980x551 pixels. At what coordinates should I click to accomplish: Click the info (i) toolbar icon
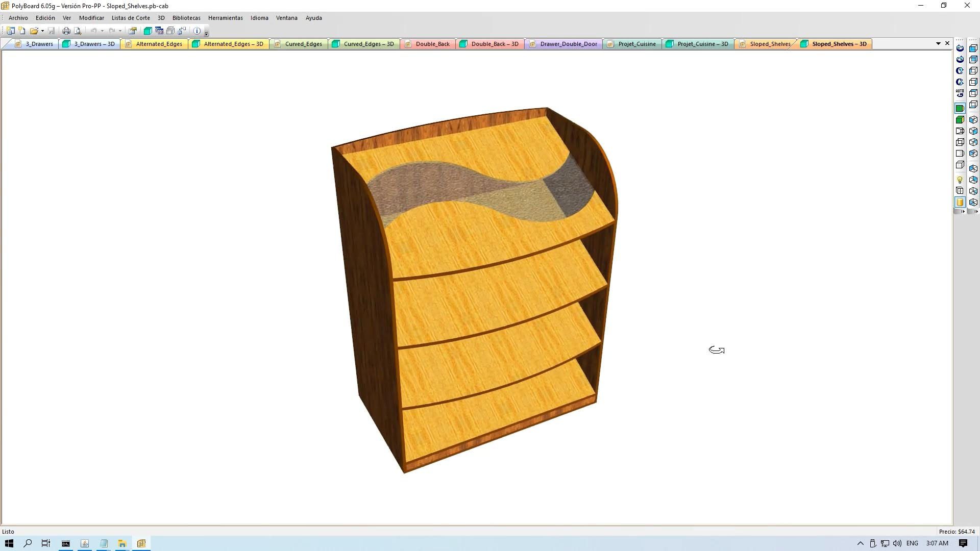[x=197, y=31]
